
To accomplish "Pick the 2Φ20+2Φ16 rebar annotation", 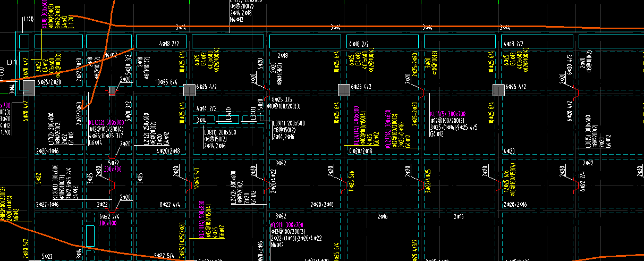I will [515, 204].
